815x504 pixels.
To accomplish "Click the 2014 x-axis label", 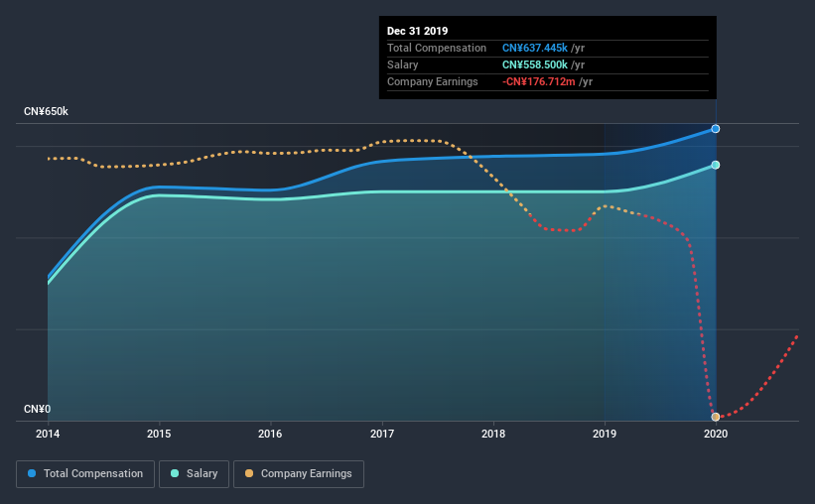I will (x=48, y=434).
